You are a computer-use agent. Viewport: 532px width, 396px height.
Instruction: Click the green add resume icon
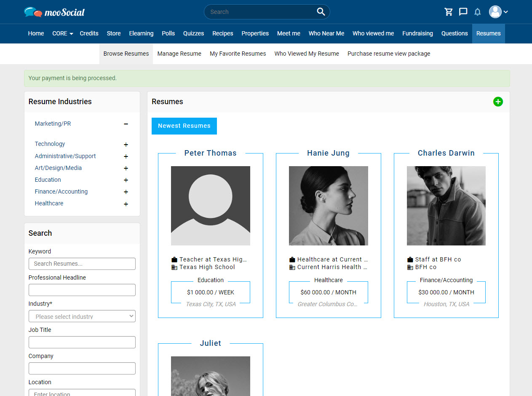click(x=498, y=102)
